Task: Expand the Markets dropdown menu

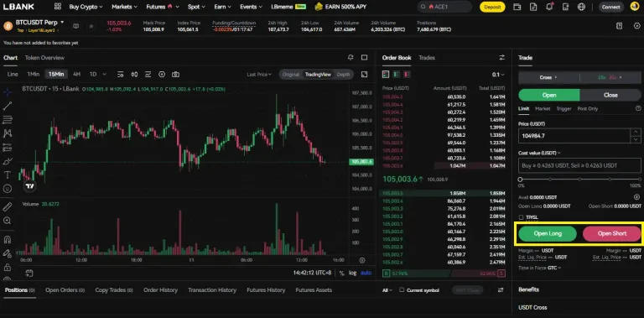Action: pyautogui.click(x=125, y=7)
